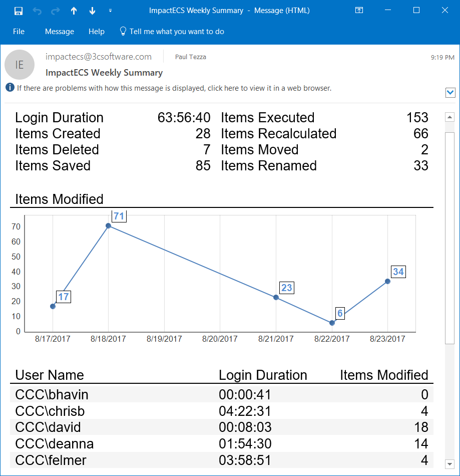Viewport: 460px width, 476px height.
Task: Click the IE sender avatar circle
Action: point(20,65)
